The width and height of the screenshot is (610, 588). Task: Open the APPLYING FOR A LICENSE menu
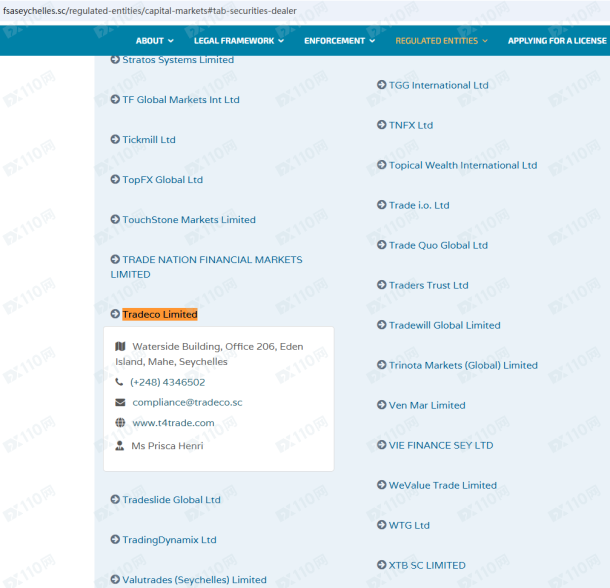tap(557, 40)
